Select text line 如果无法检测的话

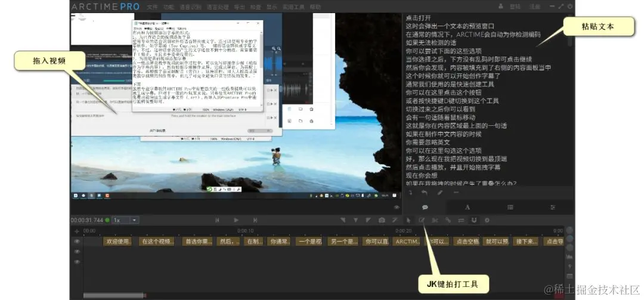click(431, 43)
